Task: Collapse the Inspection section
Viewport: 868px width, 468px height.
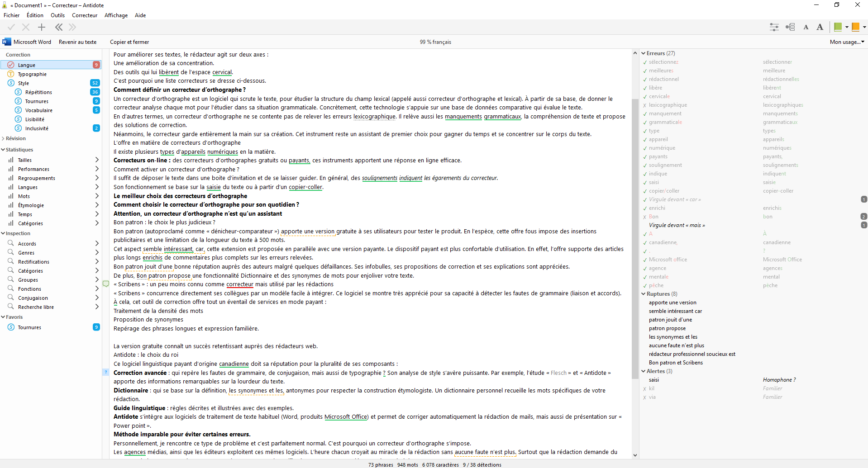Action: 3,233
